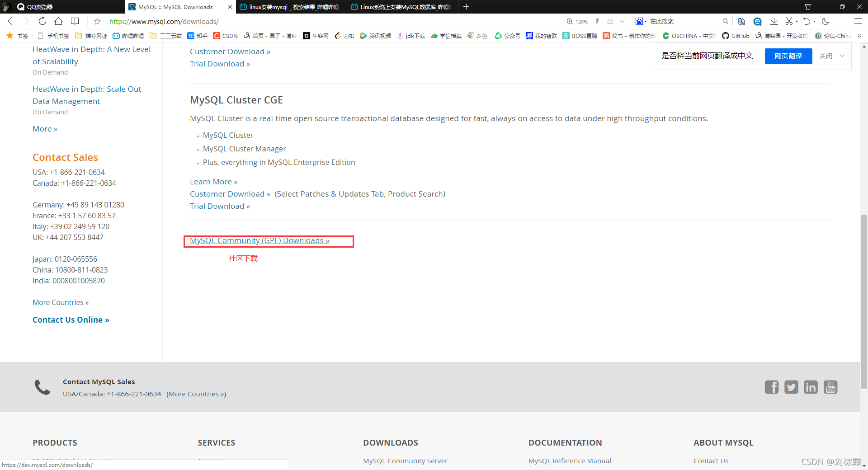Open the 书签 bookmarks star item
Viewport: 868px width, 470px height.
pyautogui.click(x=17, y=36)
